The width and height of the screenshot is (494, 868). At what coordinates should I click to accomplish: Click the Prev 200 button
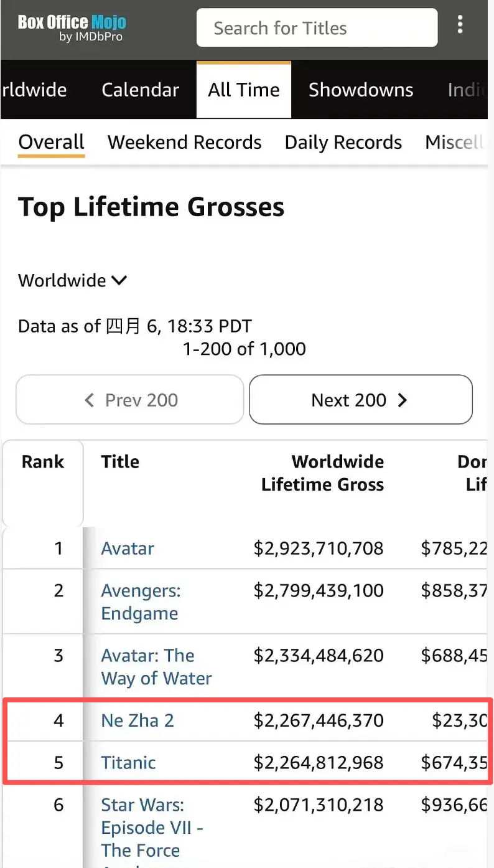[130, 400]
